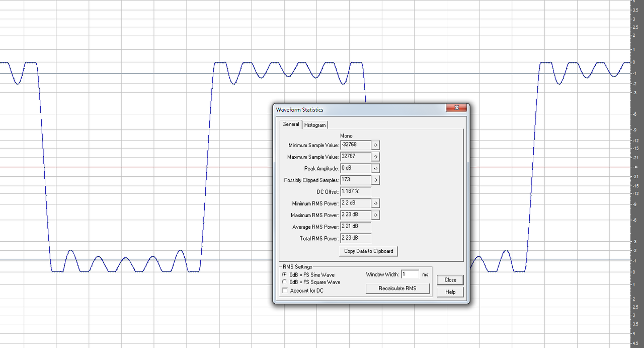Click the arrow beside Possibly Clipped Samples
Image resolution: width=644 pixels, height=348 pixels.
click(x=375, y=180)
